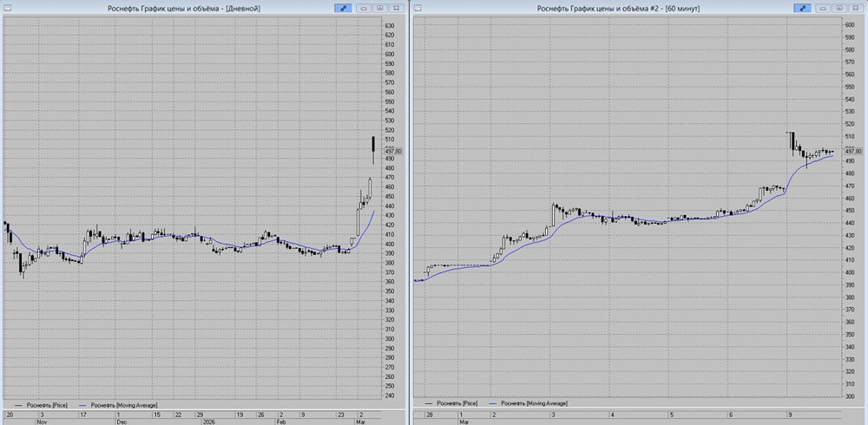Click the 'Dec' month label on the Daily chart time axis

122,422
